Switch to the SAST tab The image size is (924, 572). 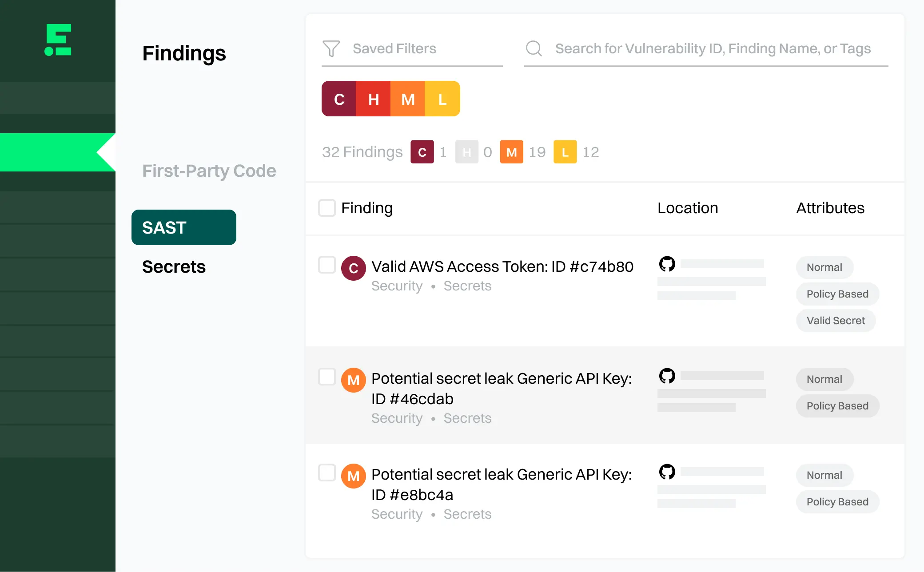tap(183, 227)
